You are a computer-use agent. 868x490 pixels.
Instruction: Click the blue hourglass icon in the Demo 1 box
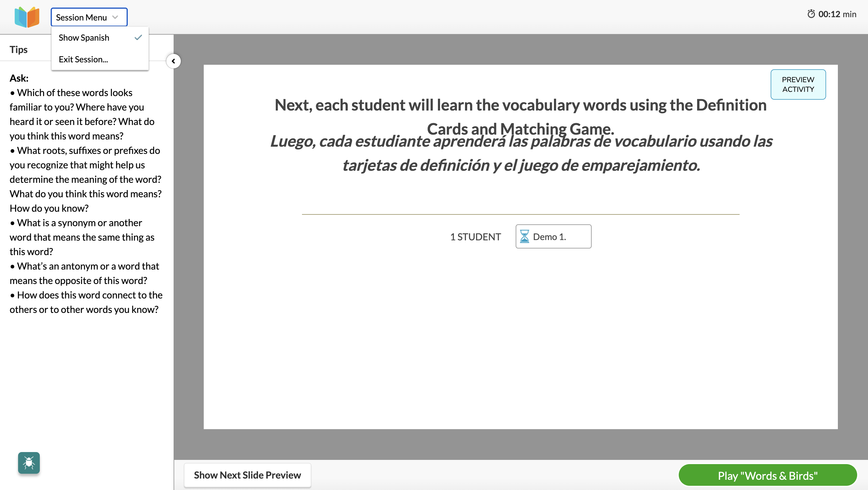525,237
